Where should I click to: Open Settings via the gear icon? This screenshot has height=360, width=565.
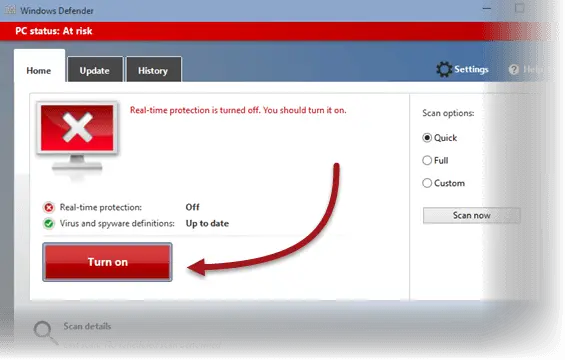point(444,69)
